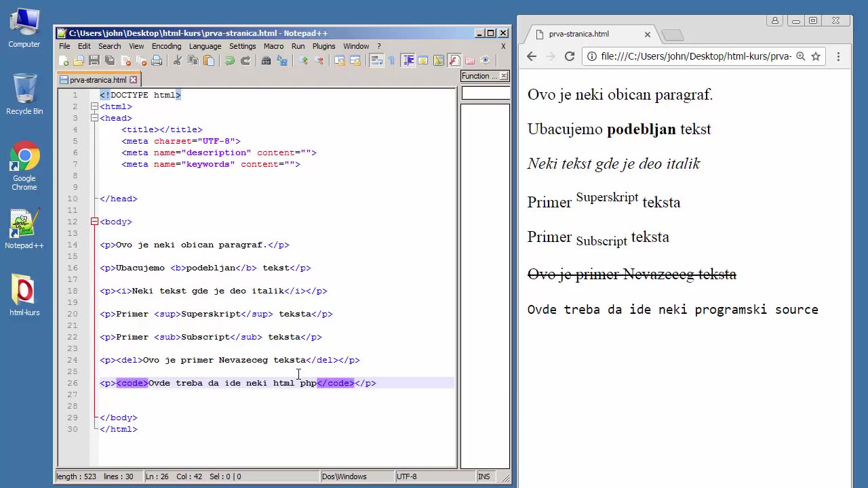
Task: Close the prva-stranica.html Chrome tab
Action: click(647, 34)
